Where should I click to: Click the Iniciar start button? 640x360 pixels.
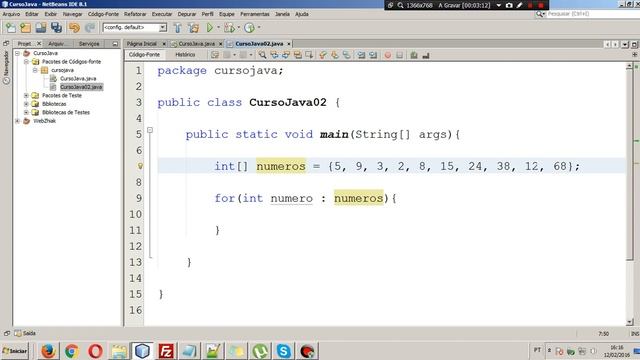click(15, 351)
